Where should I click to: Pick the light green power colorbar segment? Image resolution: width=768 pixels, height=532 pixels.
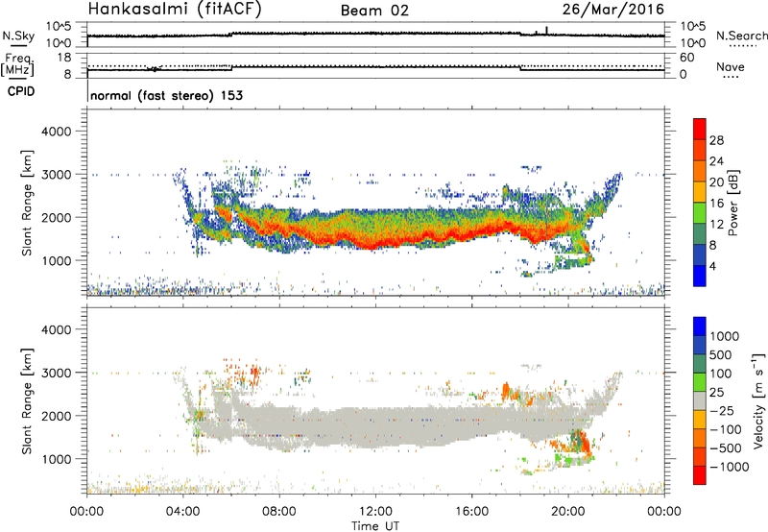click(700, 213)
